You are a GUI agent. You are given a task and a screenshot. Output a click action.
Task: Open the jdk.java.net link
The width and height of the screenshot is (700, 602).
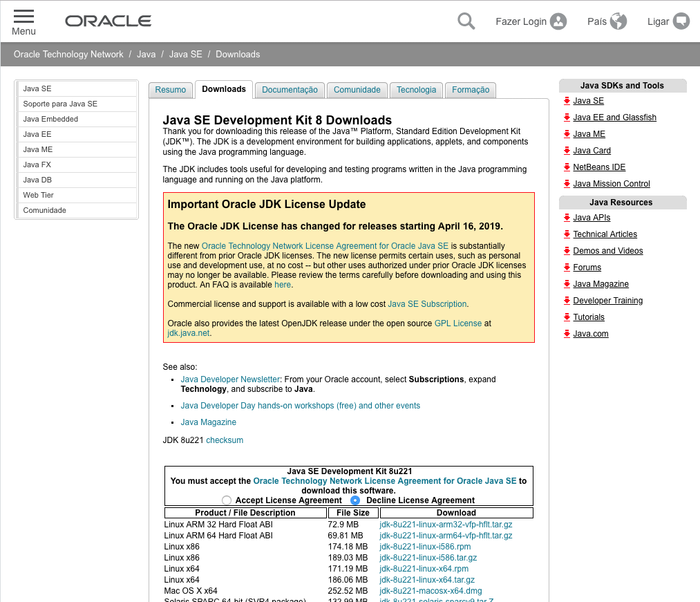pos(189,332)
